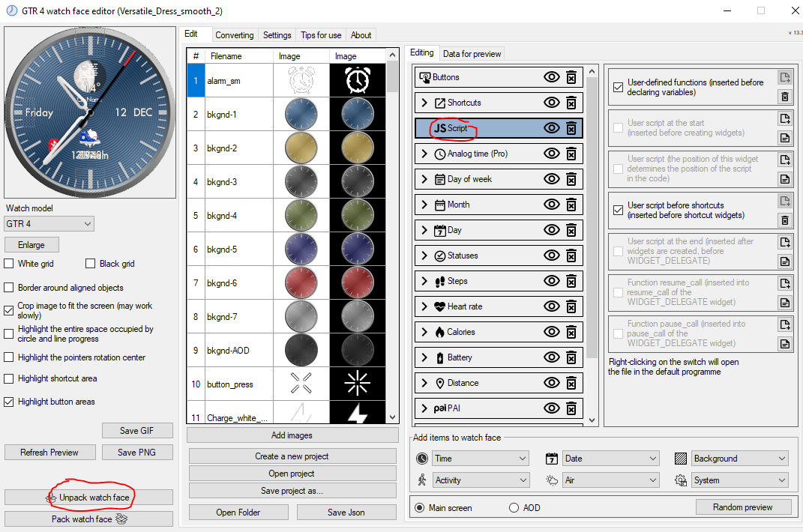Image resolution: width=803 pixels, height=532 pixels.
Task: Create file for User script at start
Action: pyautogui.click(x=784, y=118)
